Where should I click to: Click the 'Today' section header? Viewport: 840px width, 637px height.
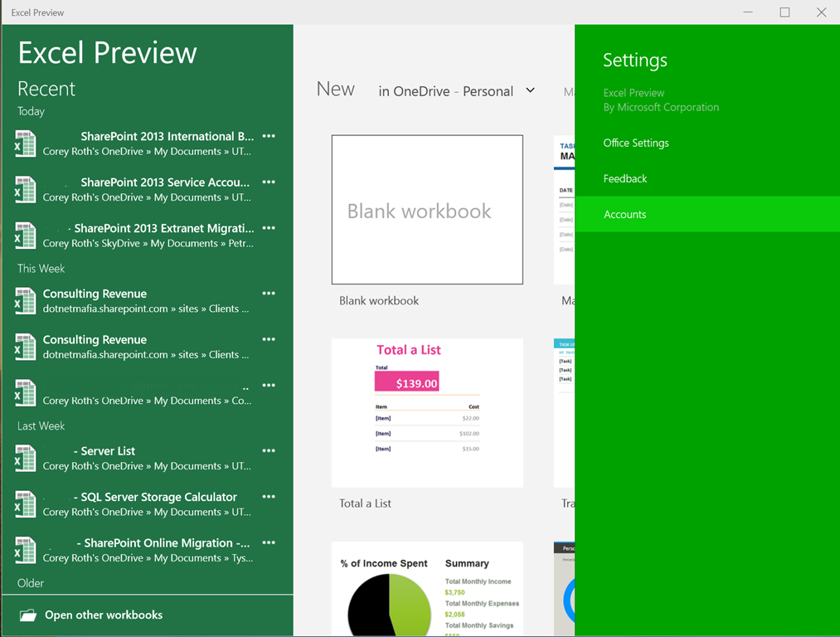(x=31, y=111)
